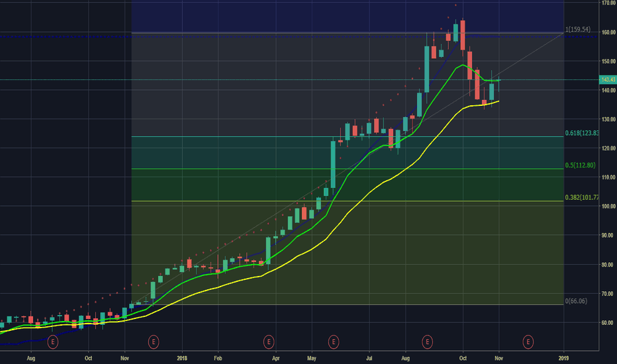Click the 170.00 price axis label
The image size is (617, 364).
tap(608, 3)
